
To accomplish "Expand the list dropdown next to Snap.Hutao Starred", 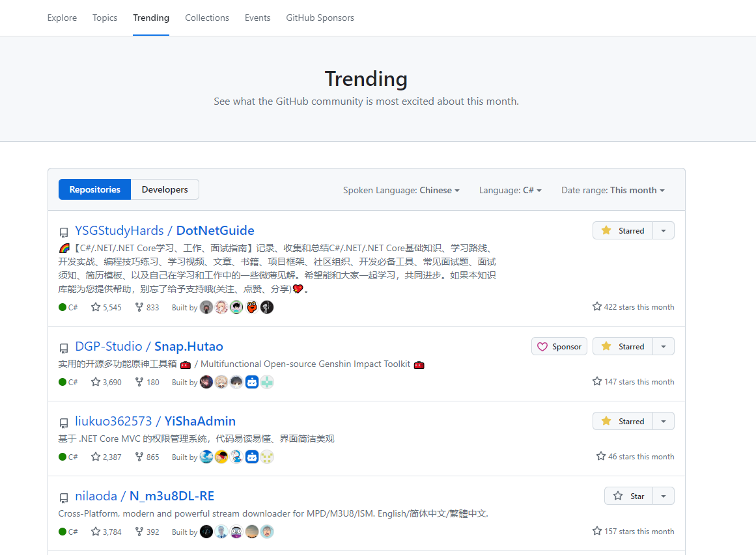I will pos(664,346).
